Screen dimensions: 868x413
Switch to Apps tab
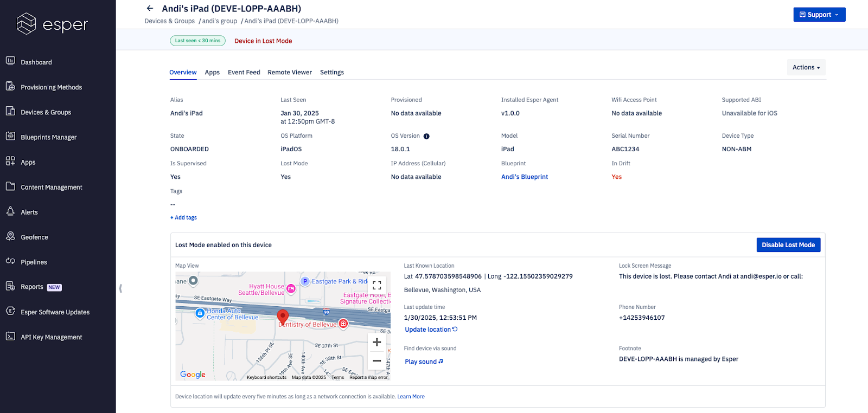click(x=212, y=72)
